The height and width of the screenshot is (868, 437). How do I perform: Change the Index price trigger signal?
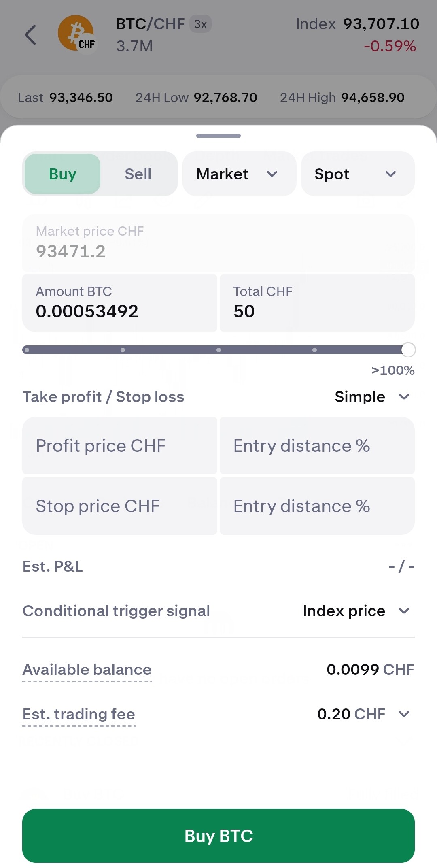[356, 611]
